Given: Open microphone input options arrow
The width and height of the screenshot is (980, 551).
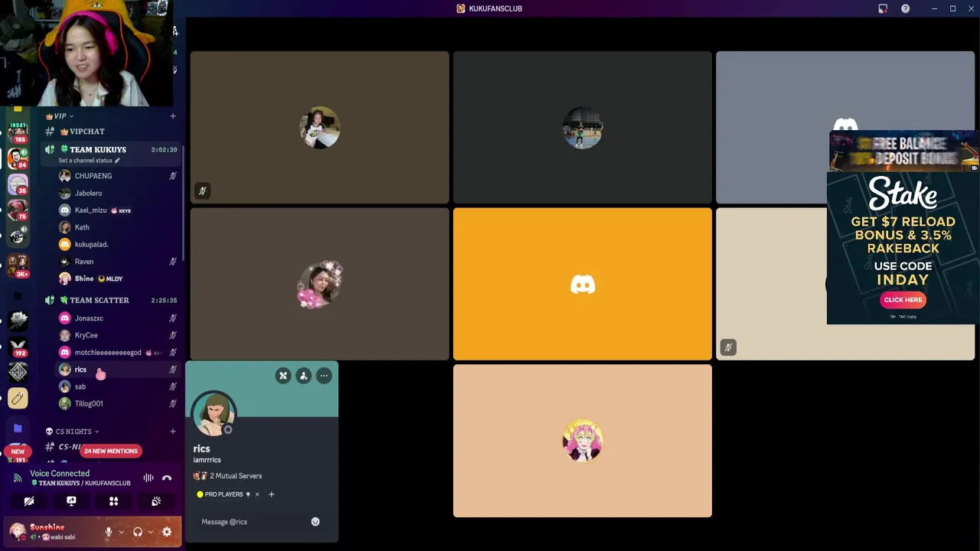Looking at the screenshot, I should click(x=121, y=532).
